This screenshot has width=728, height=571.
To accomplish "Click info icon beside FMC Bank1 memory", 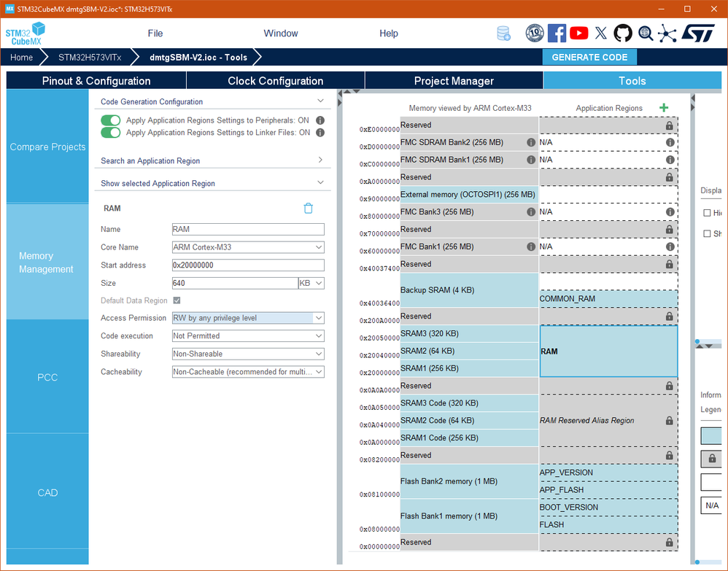I will tap(531, 246).
